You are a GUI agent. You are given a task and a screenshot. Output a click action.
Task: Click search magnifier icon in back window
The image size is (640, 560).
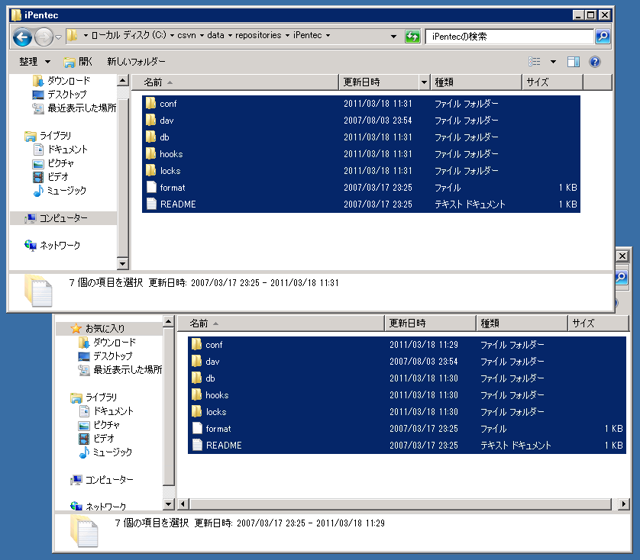(x=622, y=277)
